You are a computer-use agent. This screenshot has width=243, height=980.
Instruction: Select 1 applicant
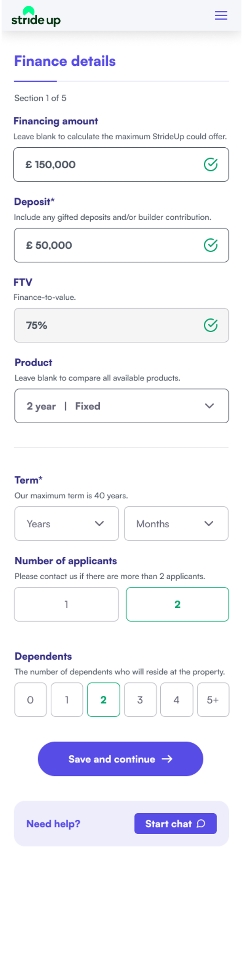click(x=66, y=604)
